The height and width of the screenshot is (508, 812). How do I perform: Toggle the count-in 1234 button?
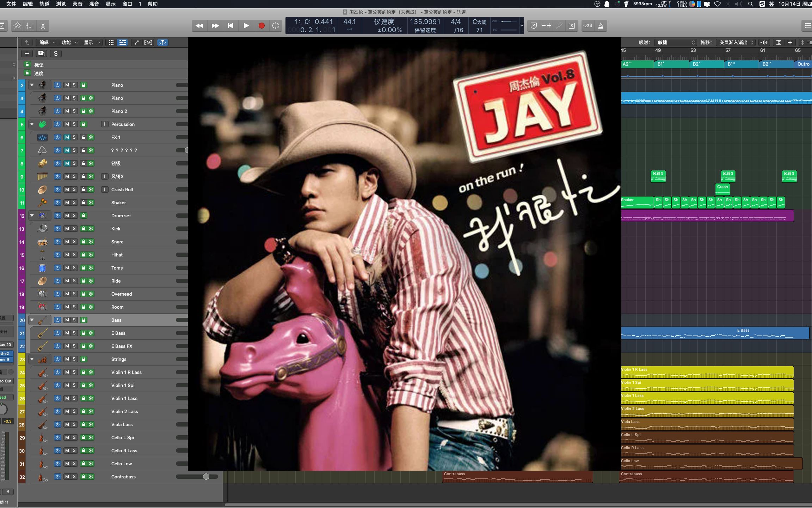(x=588, y=26)
